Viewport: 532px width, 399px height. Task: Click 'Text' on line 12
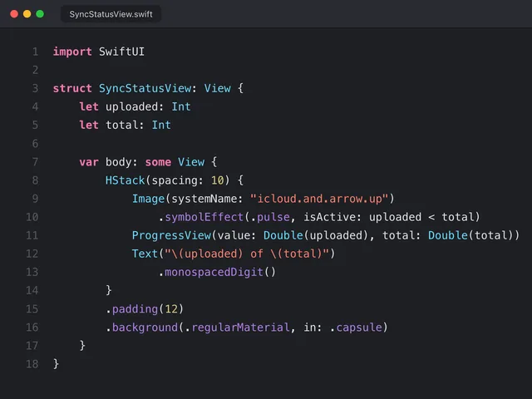point(145,254)
